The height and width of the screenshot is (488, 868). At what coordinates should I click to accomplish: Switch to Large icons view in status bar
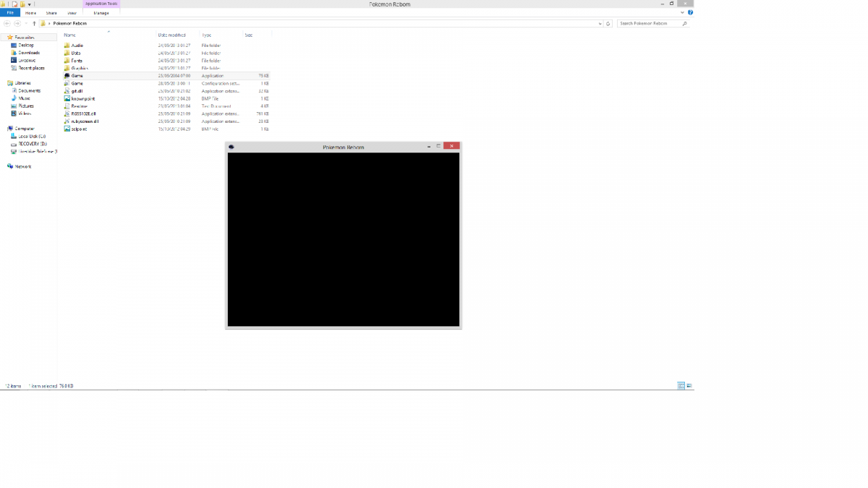[x=689, y=386]
